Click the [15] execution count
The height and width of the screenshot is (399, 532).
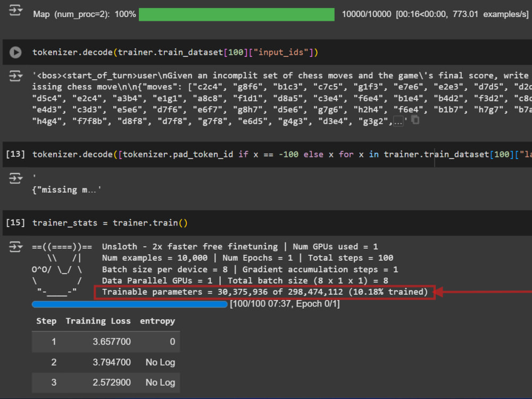[x=15, y=223]
